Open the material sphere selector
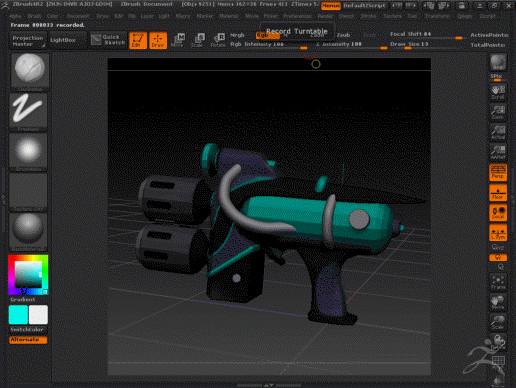 pyautogui.click(x=28, y=231)
